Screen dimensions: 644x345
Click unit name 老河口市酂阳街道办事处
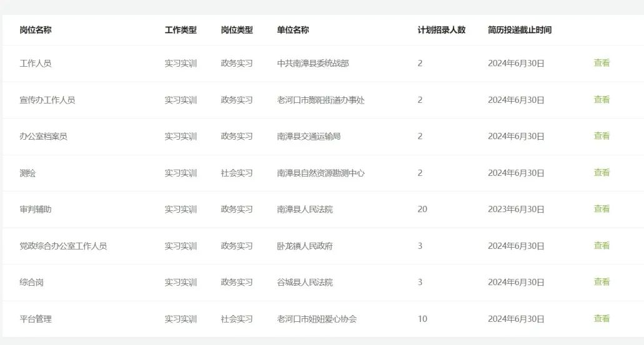click(x=321, y=100)
